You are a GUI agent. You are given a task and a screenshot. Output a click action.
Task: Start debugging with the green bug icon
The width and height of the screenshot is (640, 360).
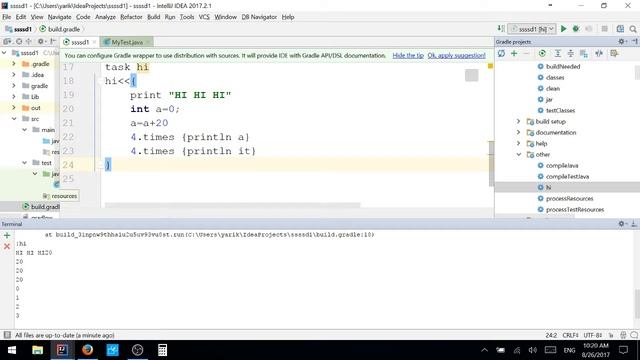[576, 29]
